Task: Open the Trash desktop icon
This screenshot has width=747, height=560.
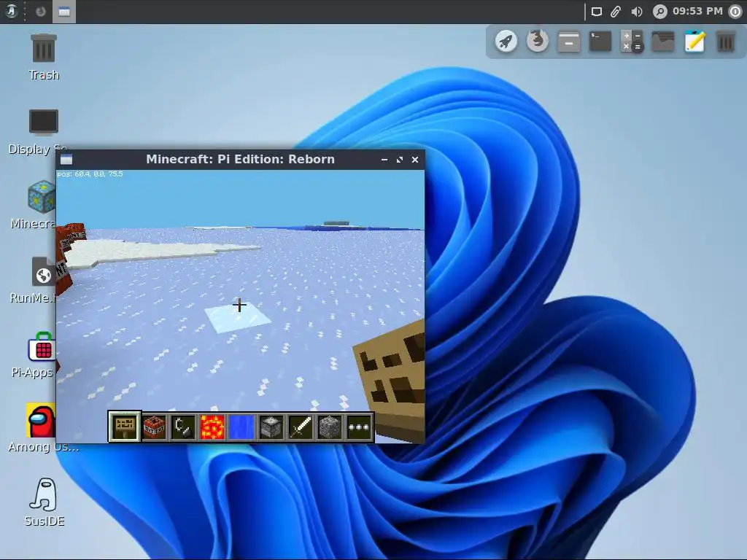Action: [44, 57]
